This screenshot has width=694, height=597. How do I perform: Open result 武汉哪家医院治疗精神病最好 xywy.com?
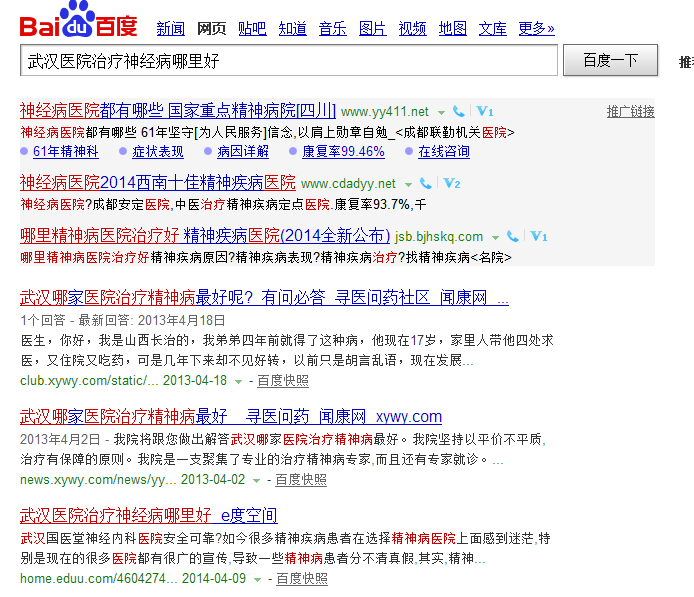(231, 416)
